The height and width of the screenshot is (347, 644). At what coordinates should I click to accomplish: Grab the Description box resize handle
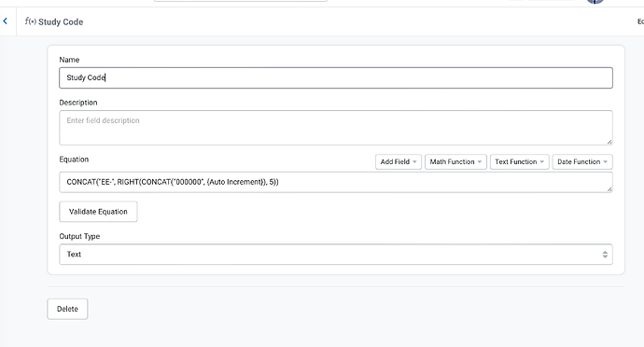click(x=609, y=142)
